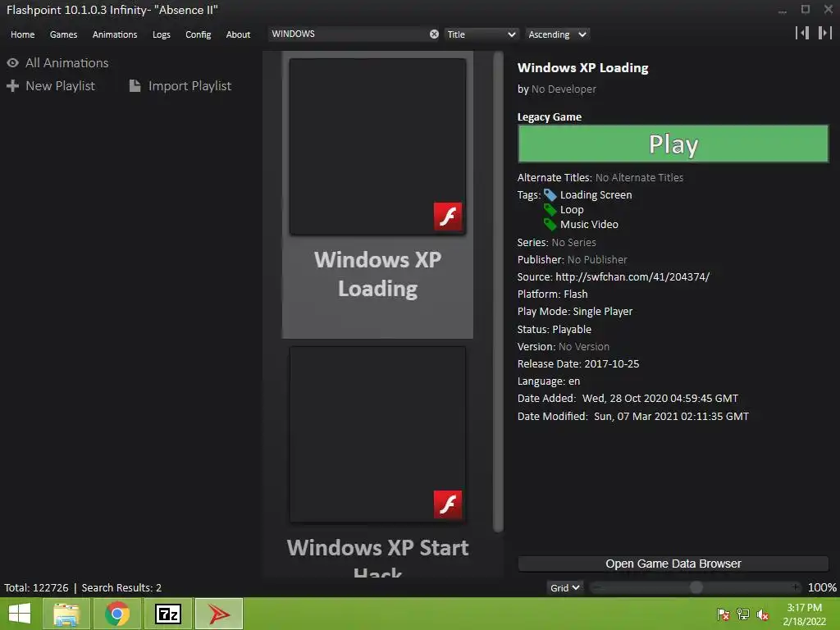Click the Platform Flash value
Image resolution: width=840 pixels, height=630 pixels.
575,294
